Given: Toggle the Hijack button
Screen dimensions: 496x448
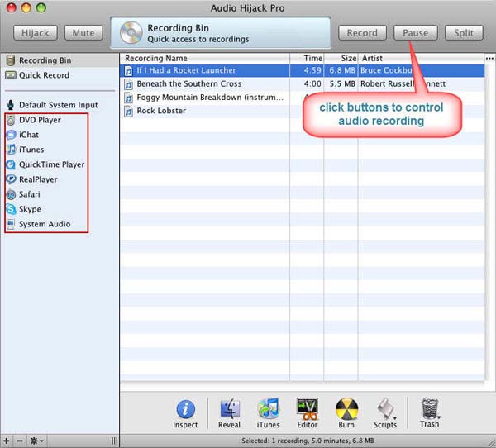Looking at the screenshot, I should pos(34,33).
